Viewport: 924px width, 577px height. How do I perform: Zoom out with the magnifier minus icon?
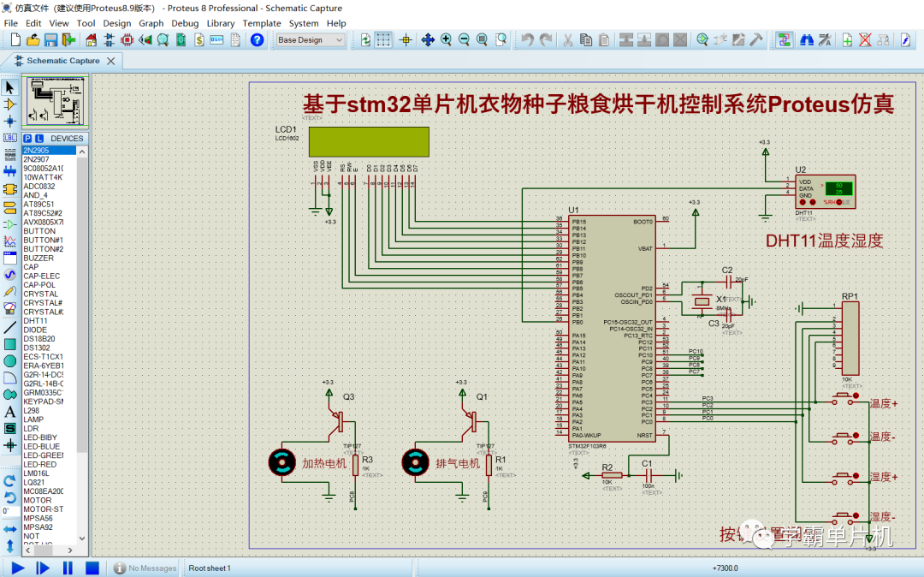click(465, 39)
